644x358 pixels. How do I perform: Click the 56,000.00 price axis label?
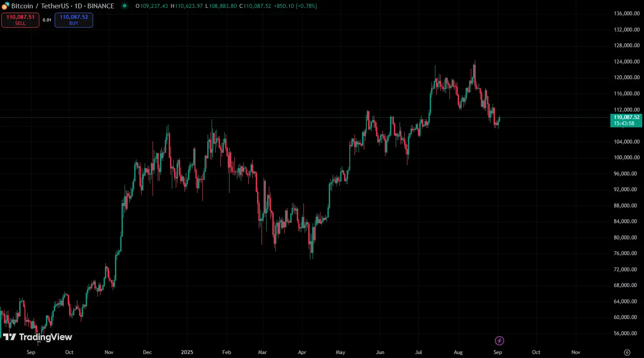(x=627, y=333)
